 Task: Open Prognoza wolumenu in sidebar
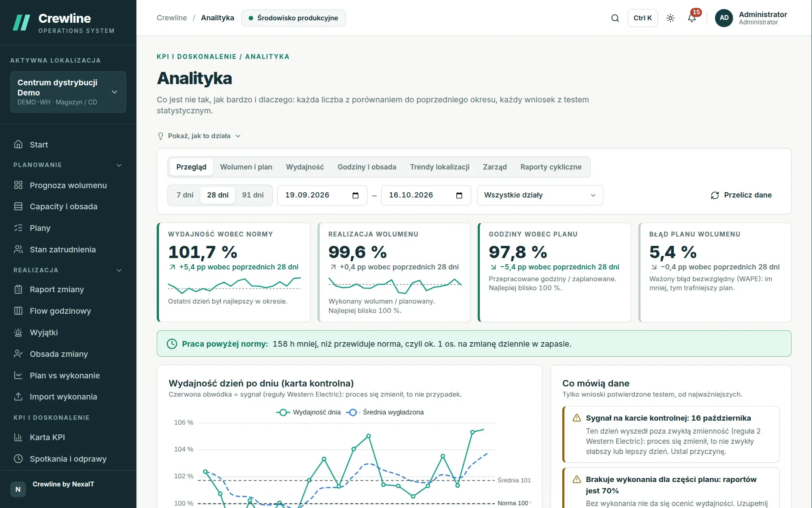(x=68, y=185)
